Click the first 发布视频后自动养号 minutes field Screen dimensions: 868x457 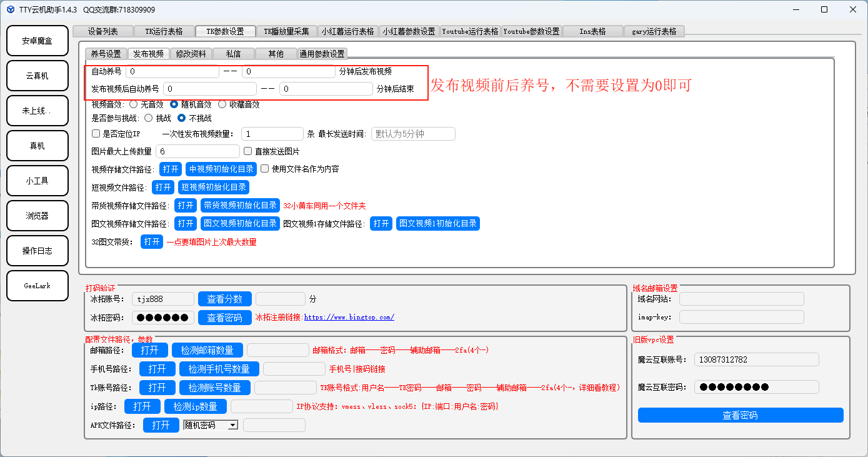coord(210,89)
